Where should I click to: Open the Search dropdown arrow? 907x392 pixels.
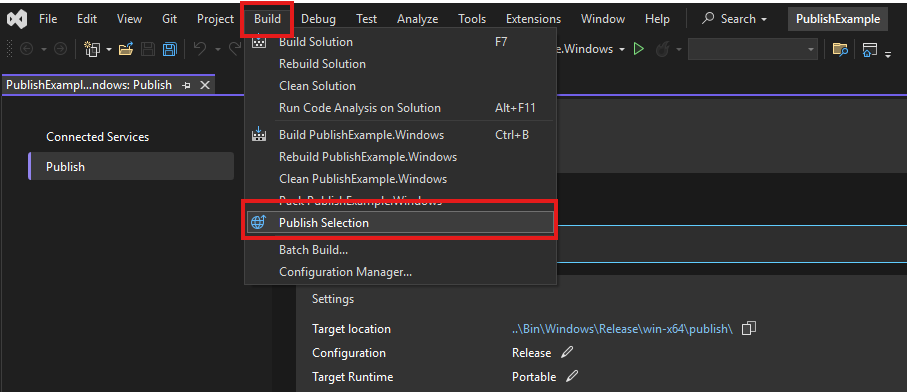[x=764, y=19]
